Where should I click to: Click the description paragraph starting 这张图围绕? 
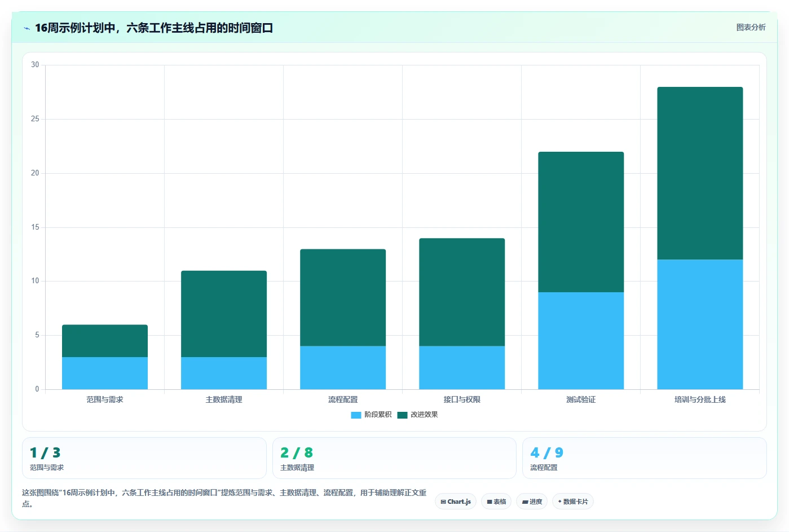[224, 498]
